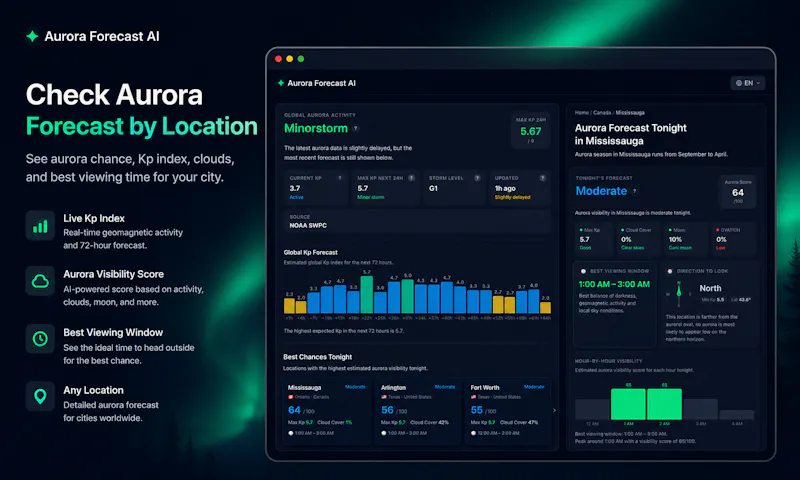Select the first yellow 2.3 bar in Kp forecast
This screenshot has height=480, width=800.
pos(289,306)
